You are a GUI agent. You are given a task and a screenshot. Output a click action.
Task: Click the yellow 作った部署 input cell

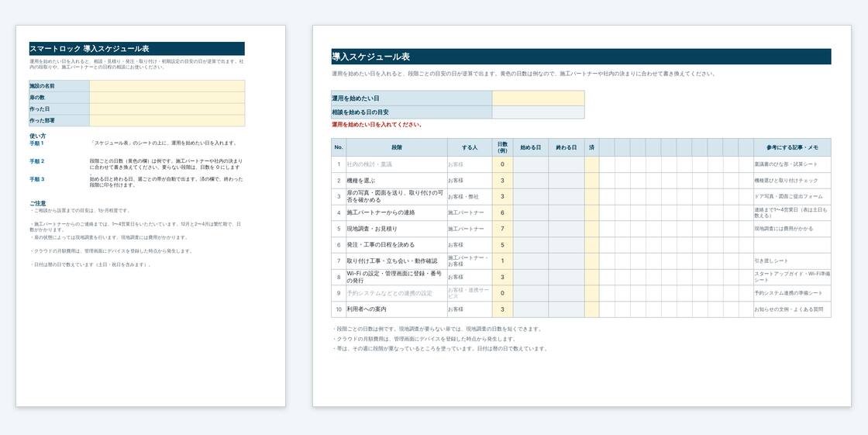[167, 121]
